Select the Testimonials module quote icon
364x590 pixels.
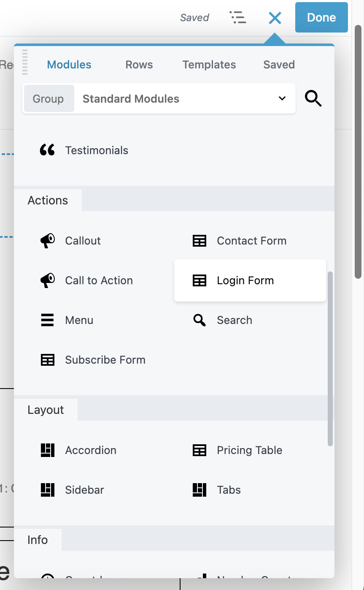[x=47, y=150]
